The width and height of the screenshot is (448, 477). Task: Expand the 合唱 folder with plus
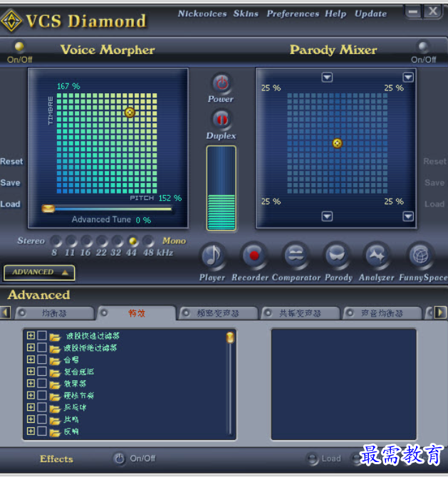[31, 360]
